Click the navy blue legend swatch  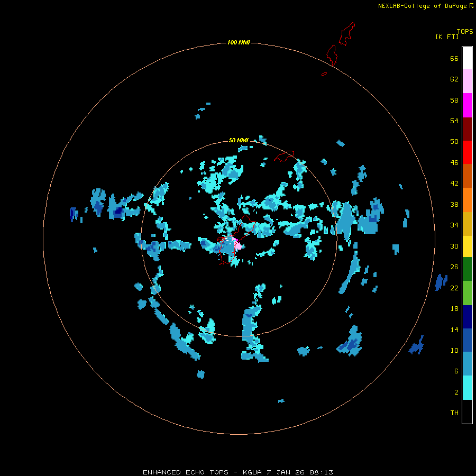(467, 317)
